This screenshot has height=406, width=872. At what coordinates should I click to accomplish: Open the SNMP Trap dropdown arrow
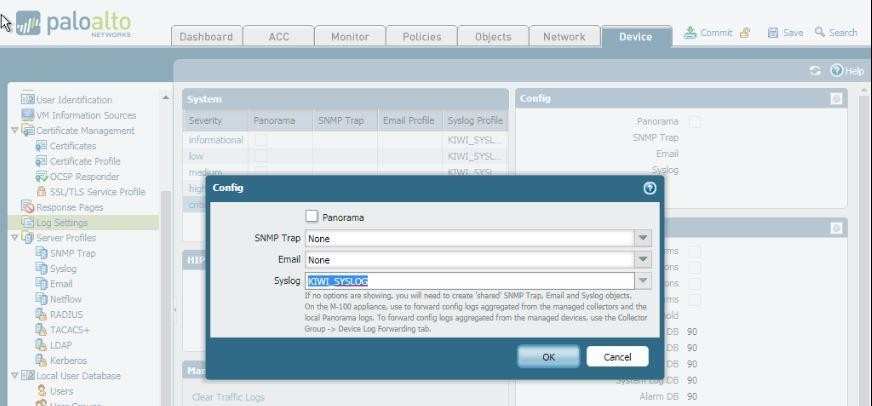pyautogui.click(x=644, y=238)
